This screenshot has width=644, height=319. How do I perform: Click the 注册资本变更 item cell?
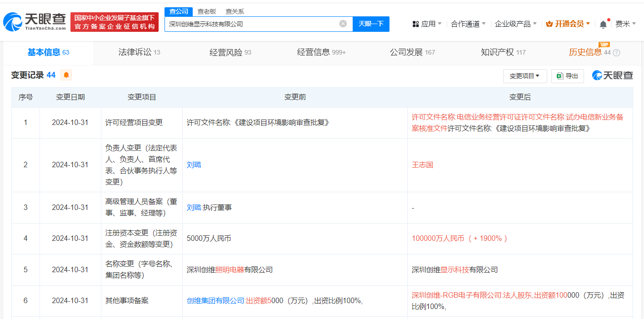coord(141,238)
